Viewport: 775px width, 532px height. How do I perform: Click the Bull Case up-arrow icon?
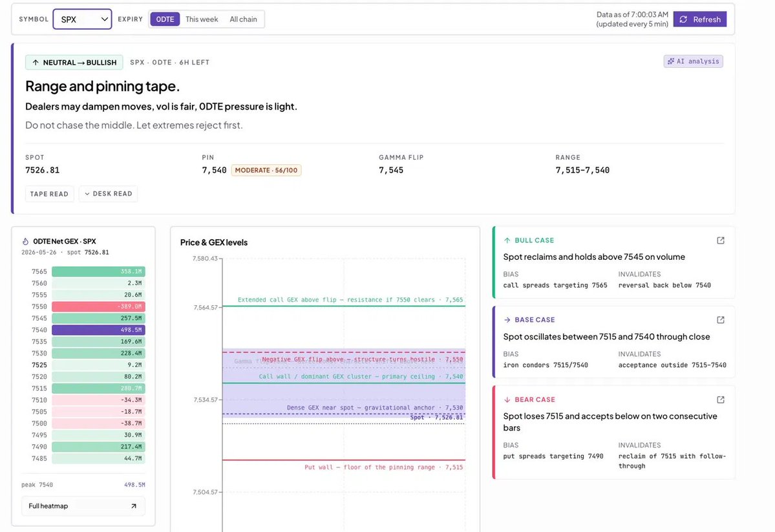click(x=507, y=240)
